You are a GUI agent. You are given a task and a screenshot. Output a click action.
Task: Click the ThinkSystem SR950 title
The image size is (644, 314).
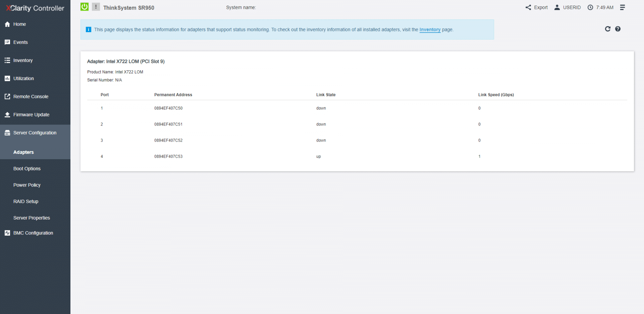point(129,8)
